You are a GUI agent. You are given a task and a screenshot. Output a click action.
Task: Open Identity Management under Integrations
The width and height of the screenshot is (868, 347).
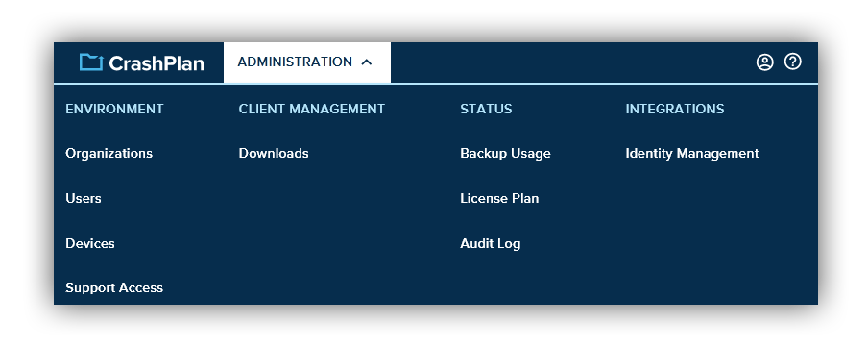(692, 153)
